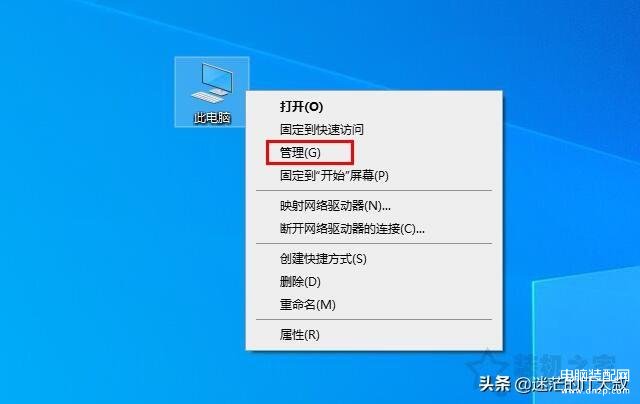Click the 电脑装配网 watermark label
The width and height of the screenshot is (640, 404).
tap(594, 375)
